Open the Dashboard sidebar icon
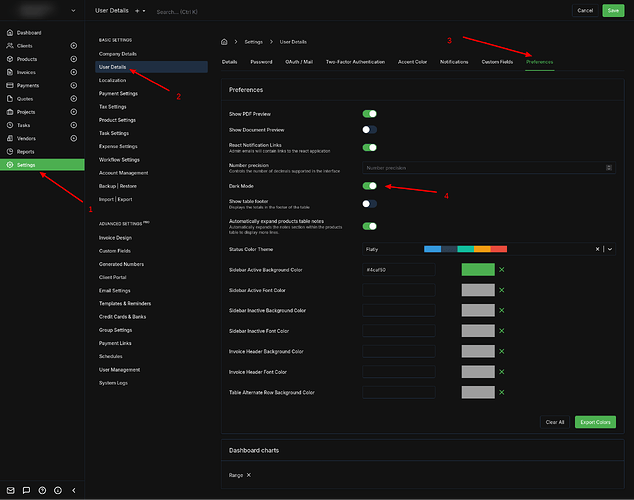This screenshot has height=500, width=634. (x=10, y=32)
